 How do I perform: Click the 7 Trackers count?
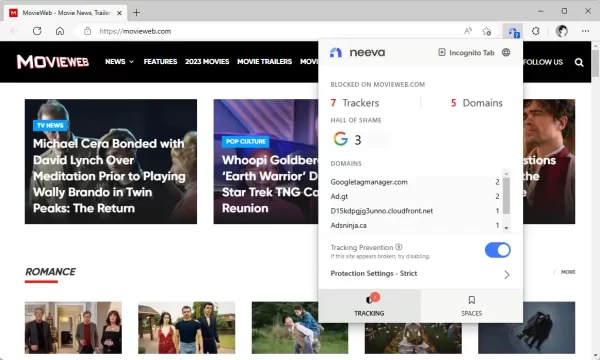click(355, 103)
